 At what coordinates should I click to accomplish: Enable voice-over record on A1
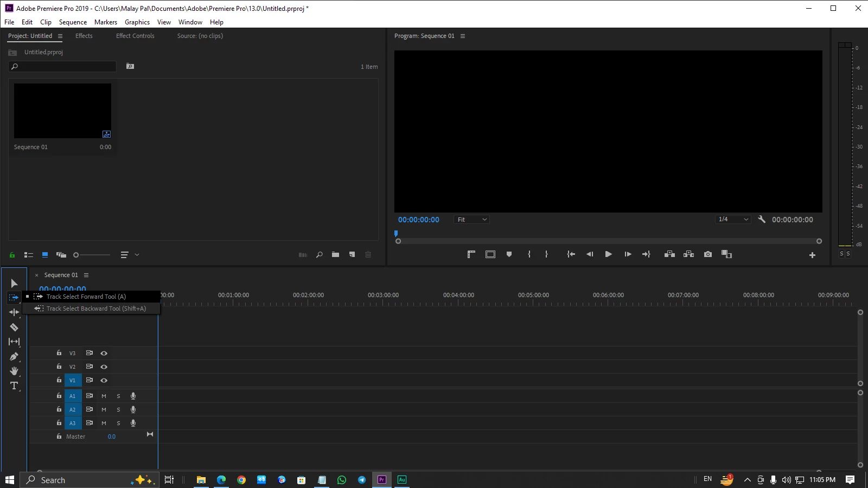click(x=133, y=396)
